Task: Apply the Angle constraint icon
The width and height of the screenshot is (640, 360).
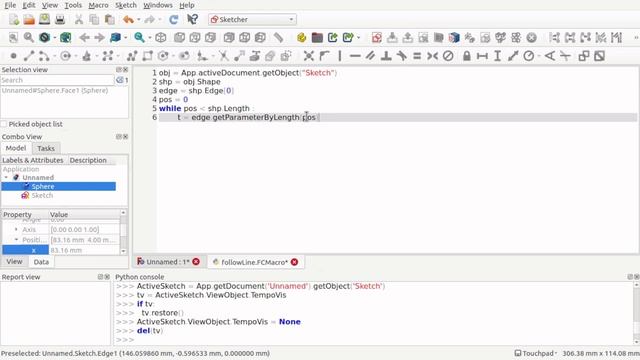Action: [x=550, y=56]
